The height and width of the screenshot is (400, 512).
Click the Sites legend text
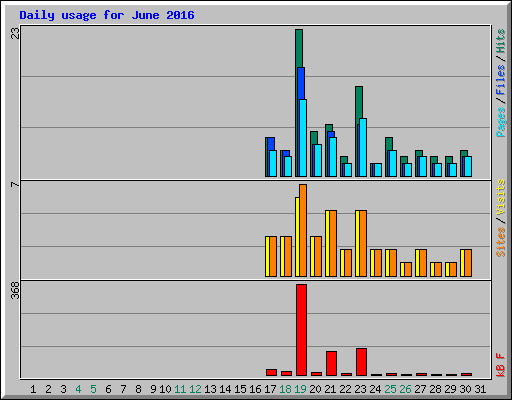coord(500,242)
